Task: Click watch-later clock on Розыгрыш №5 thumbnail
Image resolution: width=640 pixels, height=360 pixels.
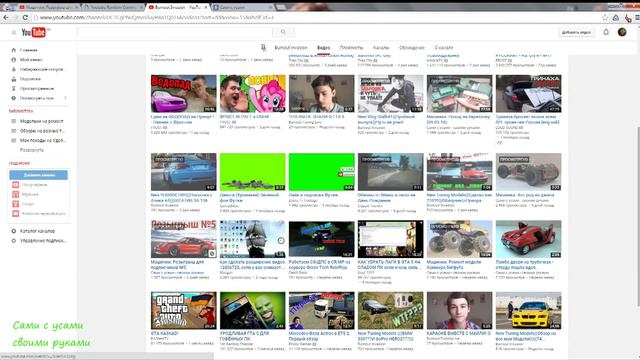Action: [x=212, y=253]
